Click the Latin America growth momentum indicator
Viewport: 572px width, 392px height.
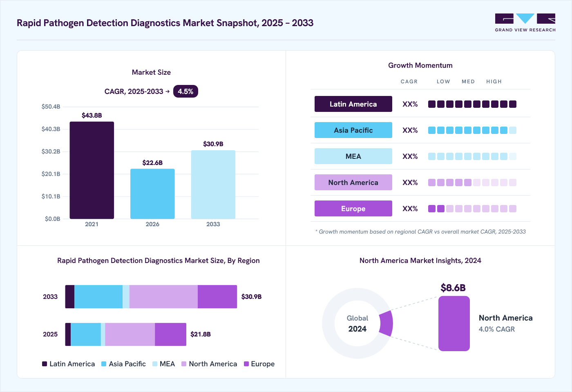pos(472,104)
